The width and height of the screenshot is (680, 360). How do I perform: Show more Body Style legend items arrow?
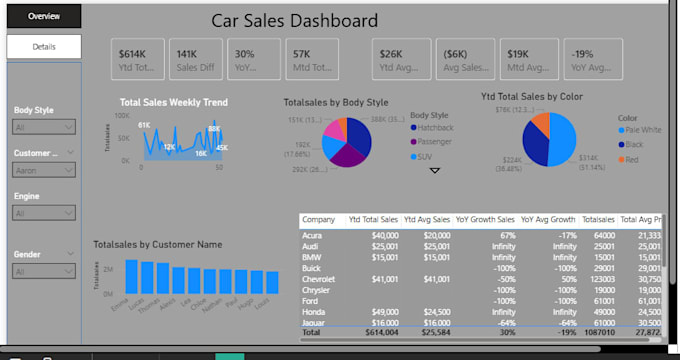point(435,171)
